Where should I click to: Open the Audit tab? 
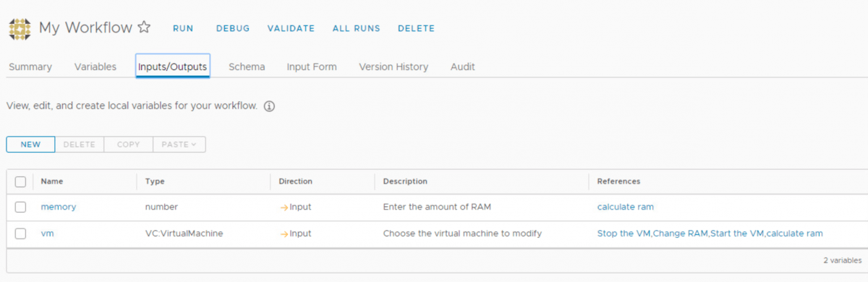click(x=463, y=67)
